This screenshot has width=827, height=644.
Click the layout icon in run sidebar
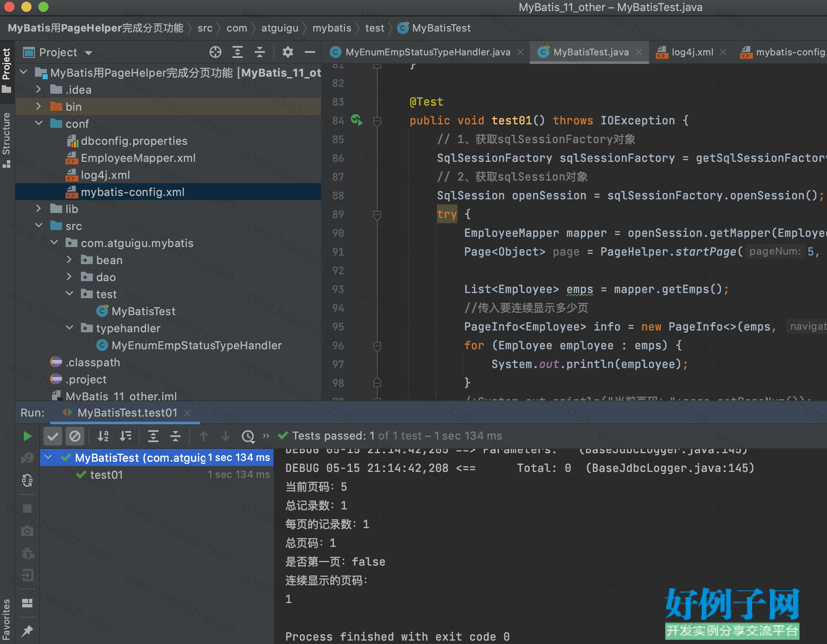tap(28, 603)
